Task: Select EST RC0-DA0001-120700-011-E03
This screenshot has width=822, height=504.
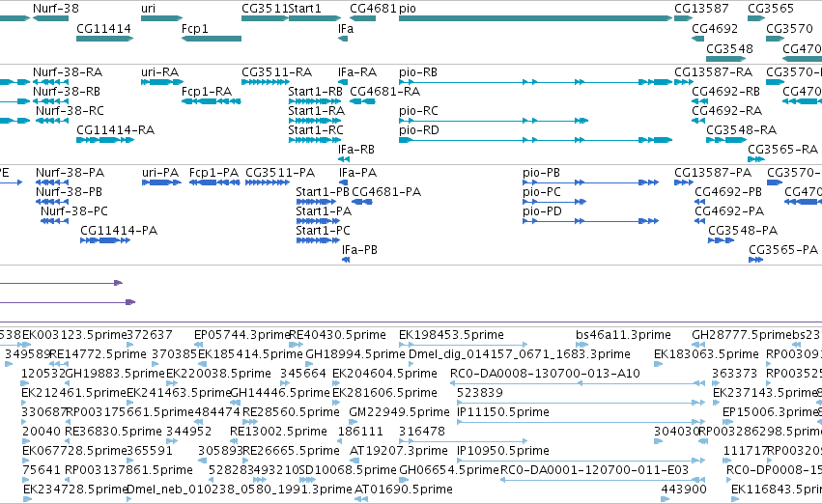Action: (x=594, y=470)
